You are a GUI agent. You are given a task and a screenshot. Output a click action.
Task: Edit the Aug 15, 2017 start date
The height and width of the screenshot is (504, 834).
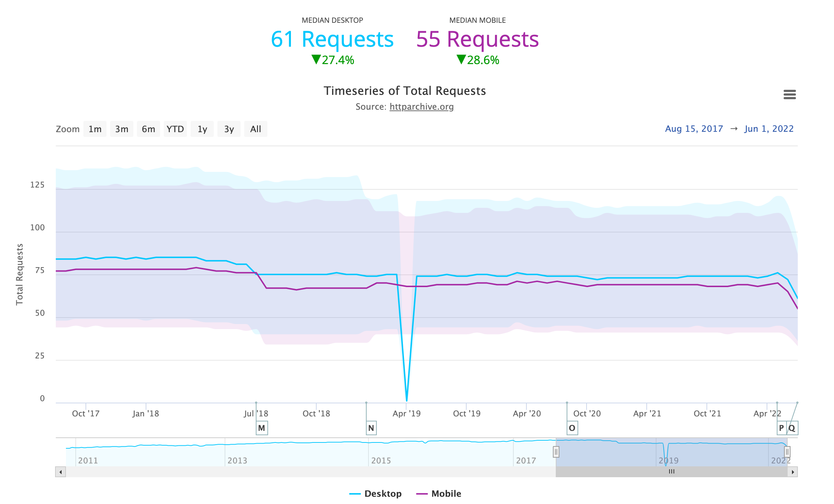pos(694,129)
